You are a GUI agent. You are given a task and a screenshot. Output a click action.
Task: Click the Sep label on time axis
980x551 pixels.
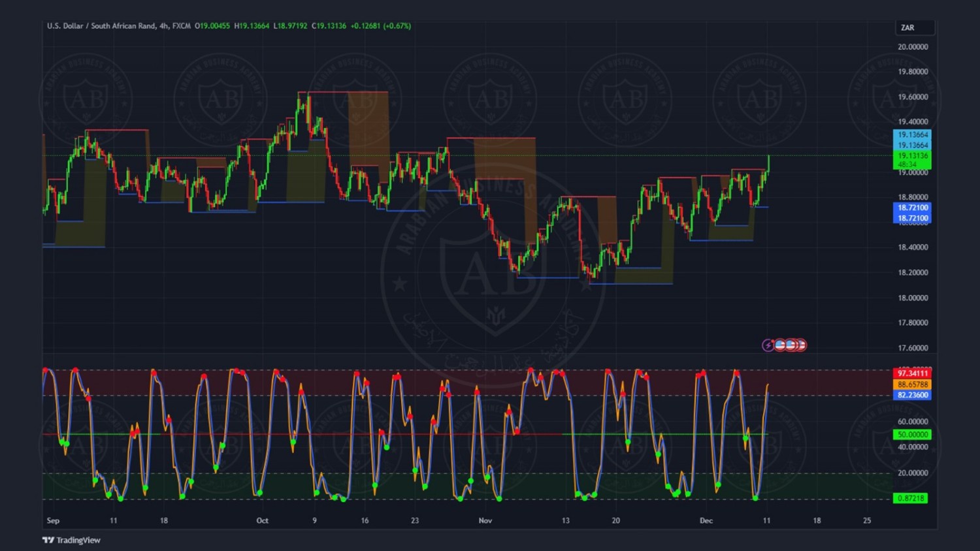53,520
